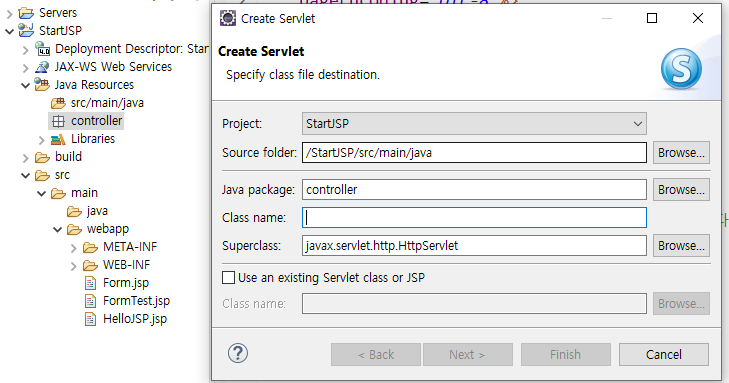Click the StartJSP project icon
Viewport: 729px width, 383px height.
coord(26,31)
